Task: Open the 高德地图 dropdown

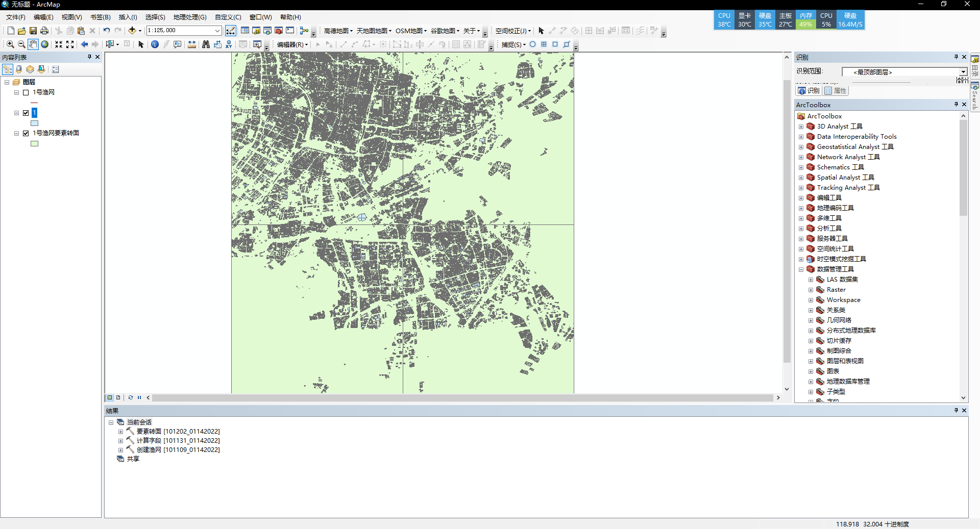Action: pos(338,31)
